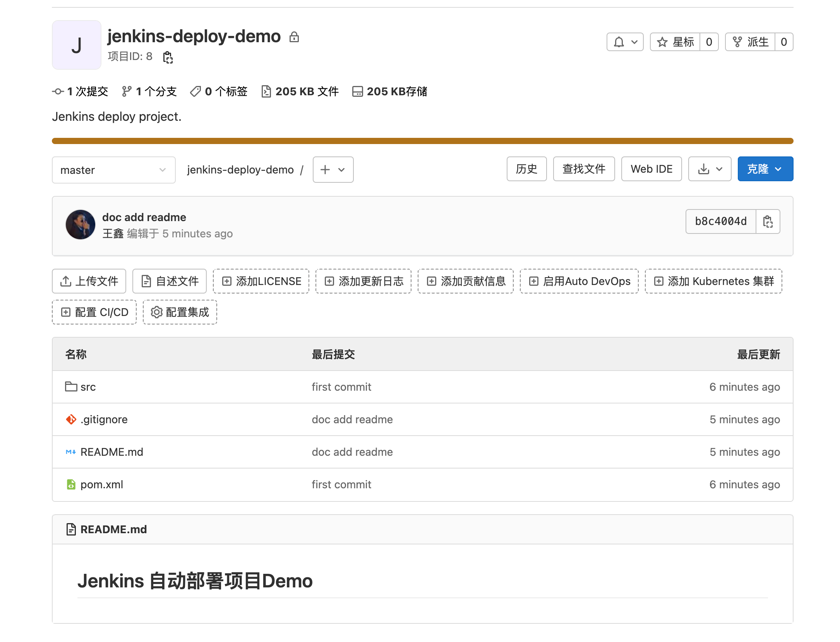Click '5 minutes ago' in the README.md row

[x=744, y=452]
